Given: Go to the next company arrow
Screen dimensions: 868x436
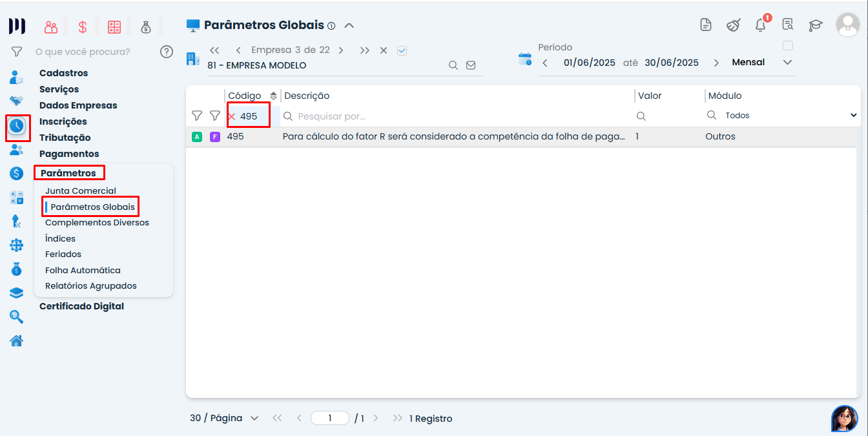Looking at the screenshot, I should tap(341, 50).
